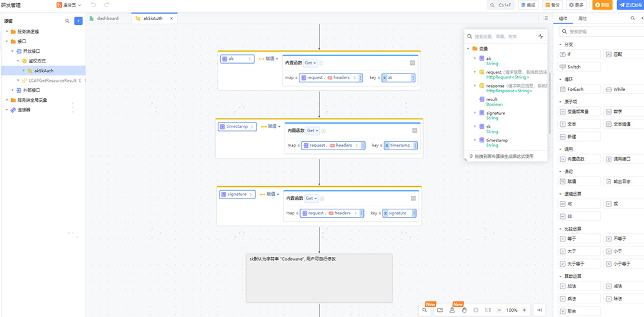Screen dimensions: 644x317
Task: Select the hand pan tool on canvas toolbar
Action: (x=464, y=310)
